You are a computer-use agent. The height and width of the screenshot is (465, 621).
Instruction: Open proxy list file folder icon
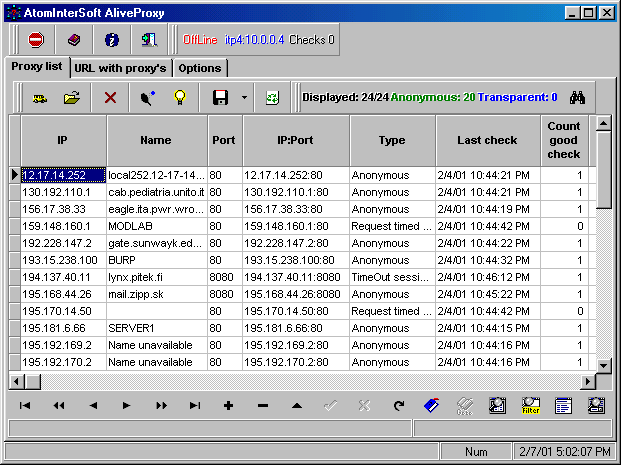tap(72, 97)
